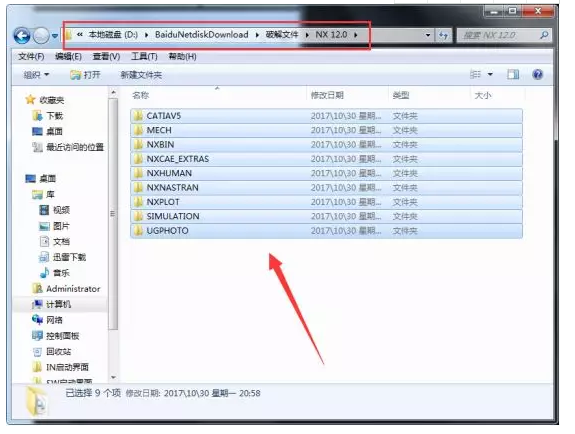The height and width of the screenshot is (434, 575).
Task: Click the navigation pane scroll down arrow
Action: (113, 377)
